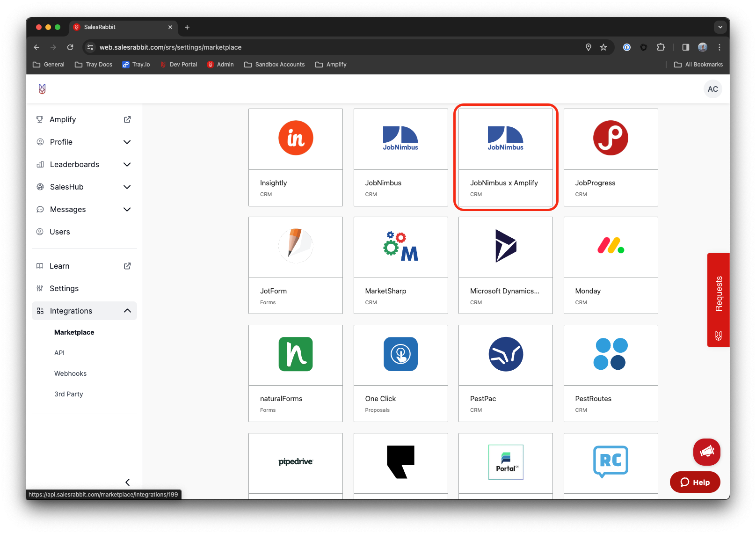Image resolution: width=756 pixels, height=534 pixels.
Task: Click the PestPac logo
Action: click(x=506, y=354)
